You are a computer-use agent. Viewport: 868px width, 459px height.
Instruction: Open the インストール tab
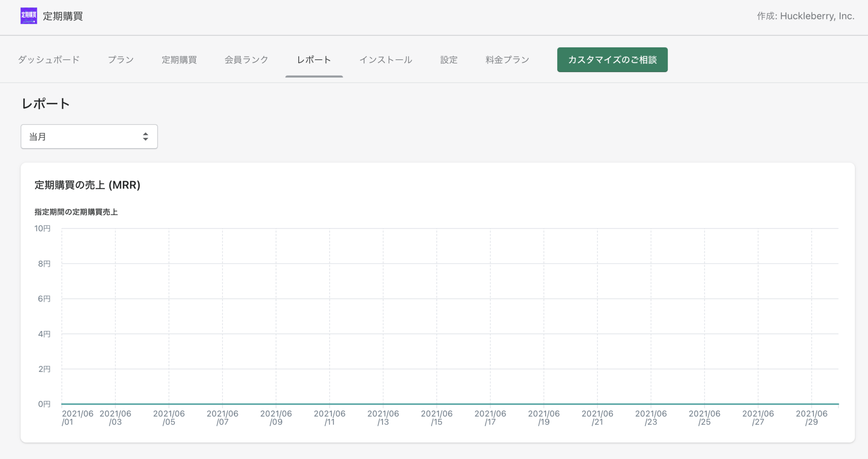[x=386, y=60]
